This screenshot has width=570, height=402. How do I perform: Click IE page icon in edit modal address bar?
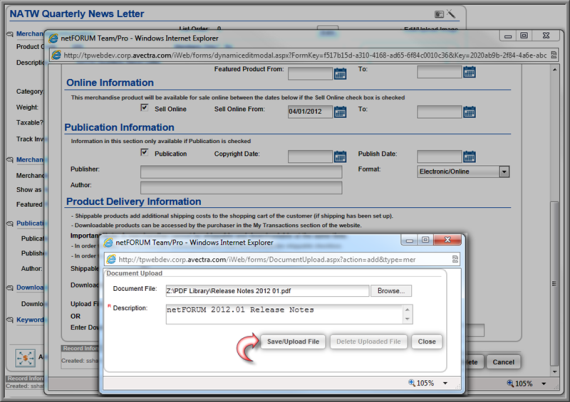coord(56,55)
